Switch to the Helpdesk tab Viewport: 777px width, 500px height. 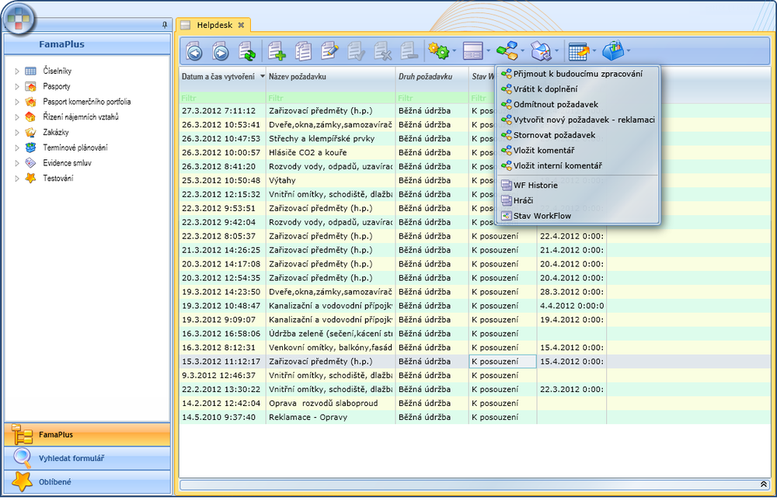213,24
